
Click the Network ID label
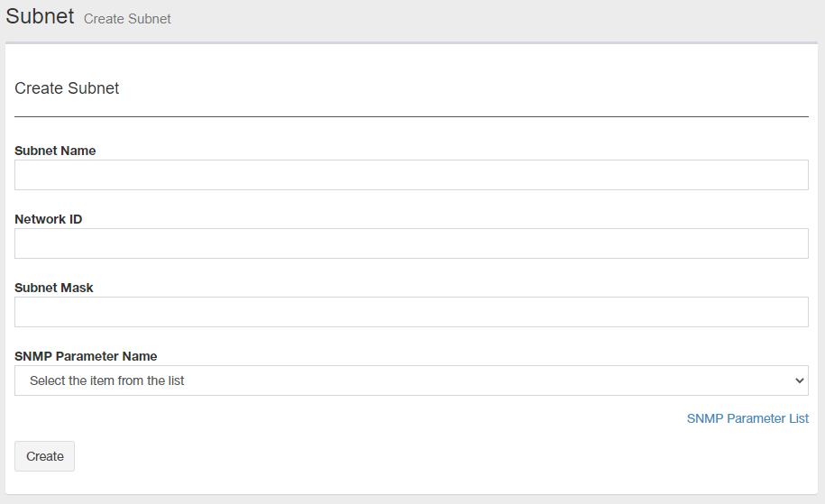point(49,219)
